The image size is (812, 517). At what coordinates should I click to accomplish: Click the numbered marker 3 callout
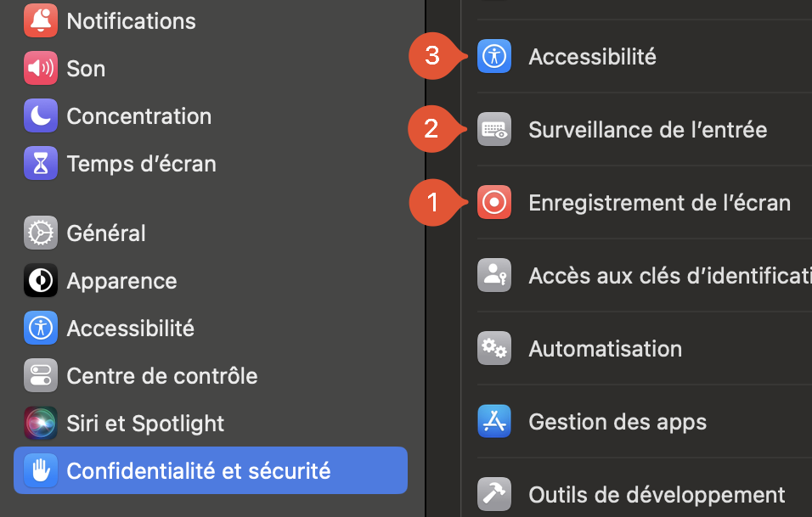tap(434, 56)
